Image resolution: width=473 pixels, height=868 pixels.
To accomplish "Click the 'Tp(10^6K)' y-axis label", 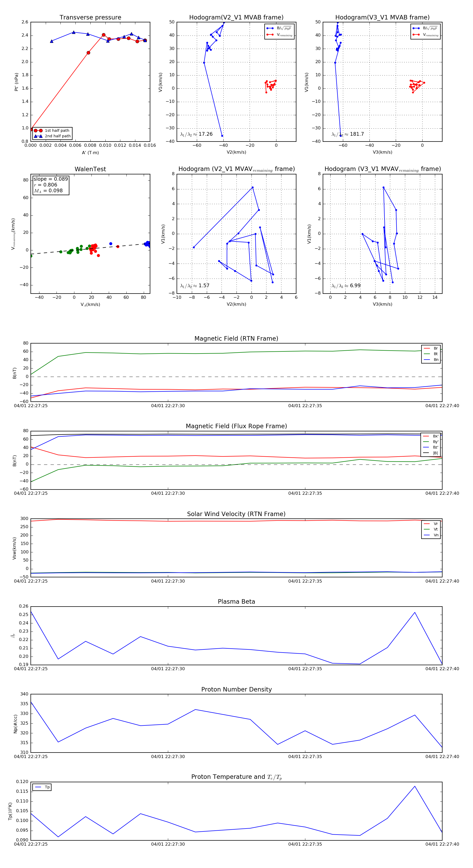I will 10,811.
